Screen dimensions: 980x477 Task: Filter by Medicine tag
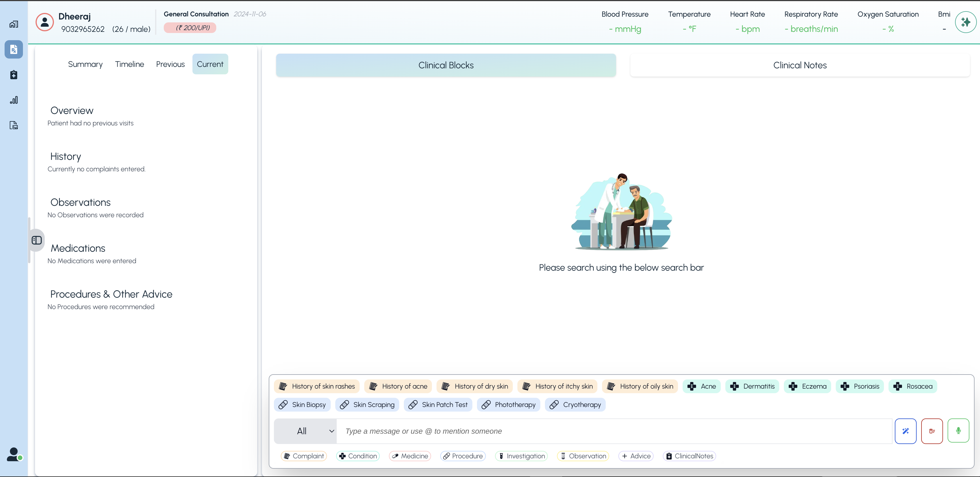(x=410, y=456)
